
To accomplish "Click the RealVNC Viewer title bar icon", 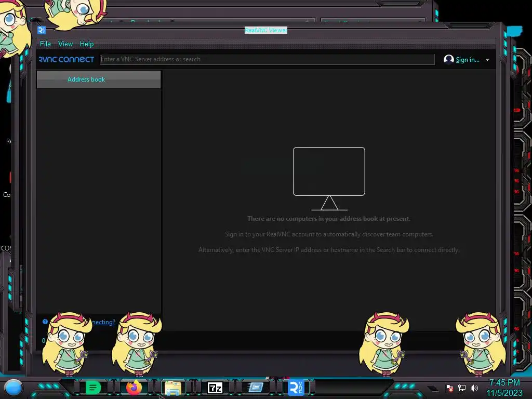I will pos(42,30).
